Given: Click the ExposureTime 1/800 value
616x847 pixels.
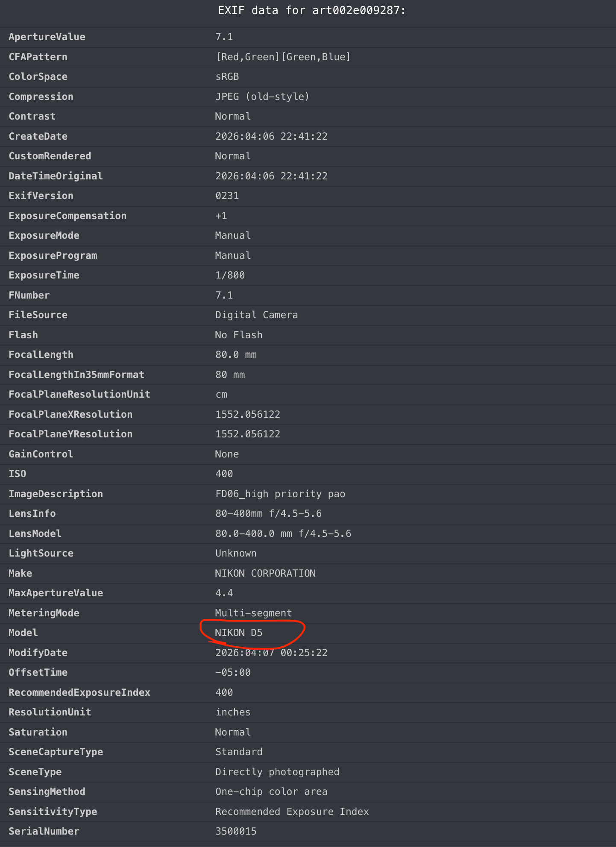Looking at the screenshot, I should [230, 275].
